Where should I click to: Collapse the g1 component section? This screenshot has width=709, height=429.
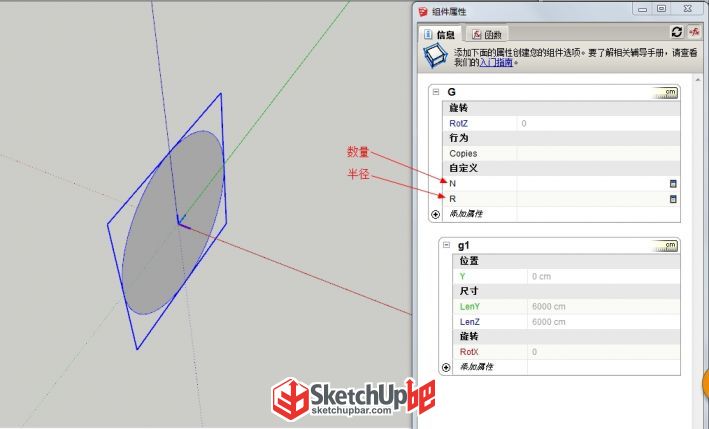coord(447,245)
